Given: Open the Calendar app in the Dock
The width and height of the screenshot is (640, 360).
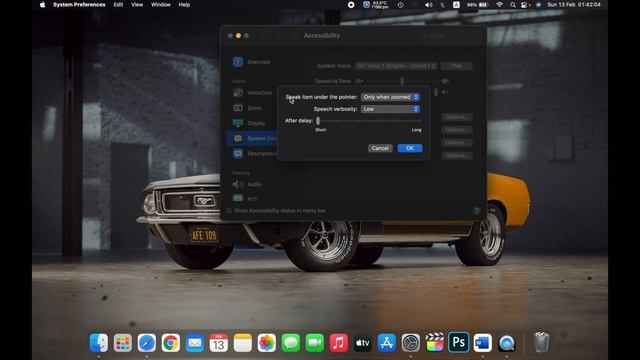Looking at the screenshot, I should click(219, 343).
